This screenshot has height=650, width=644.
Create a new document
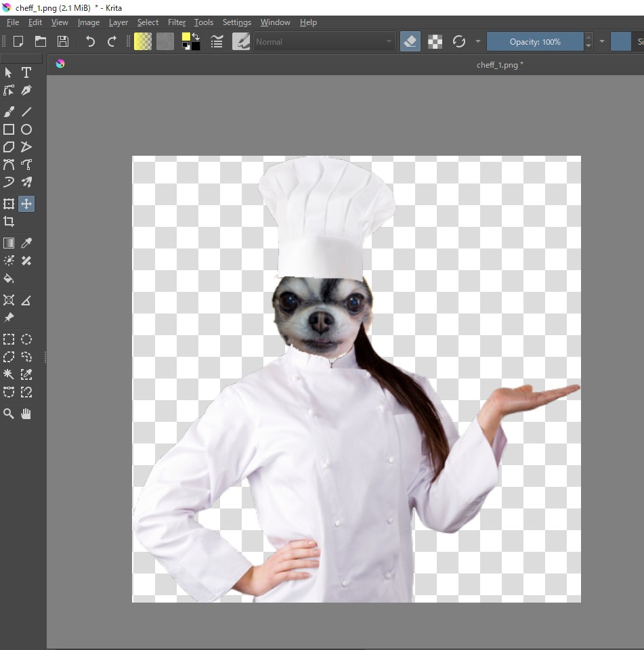[18, 41]
